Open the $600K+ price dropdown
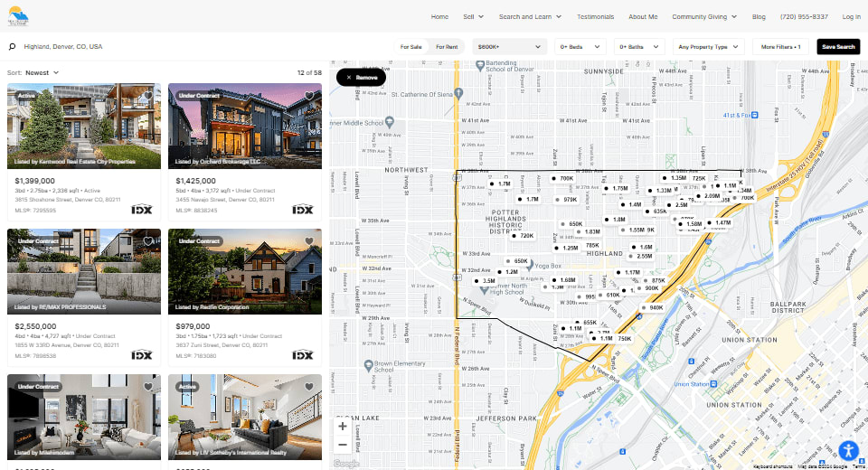The width and height of the screenshot is (868, 470). coord(509,47)
